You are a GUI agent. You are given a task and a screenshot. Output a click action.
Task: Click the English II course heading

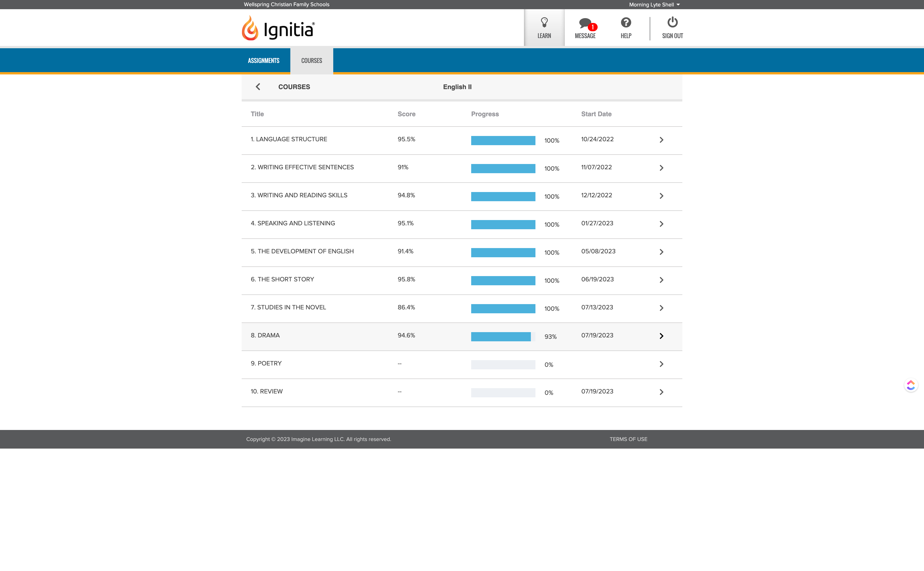(457, 87)
